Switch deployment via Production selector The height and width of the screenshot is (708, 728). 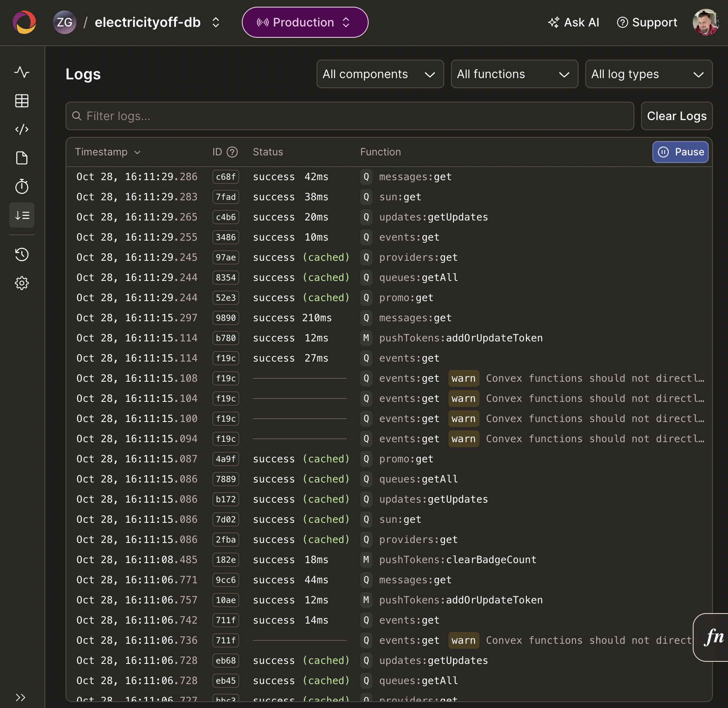[x=305, y=22]
